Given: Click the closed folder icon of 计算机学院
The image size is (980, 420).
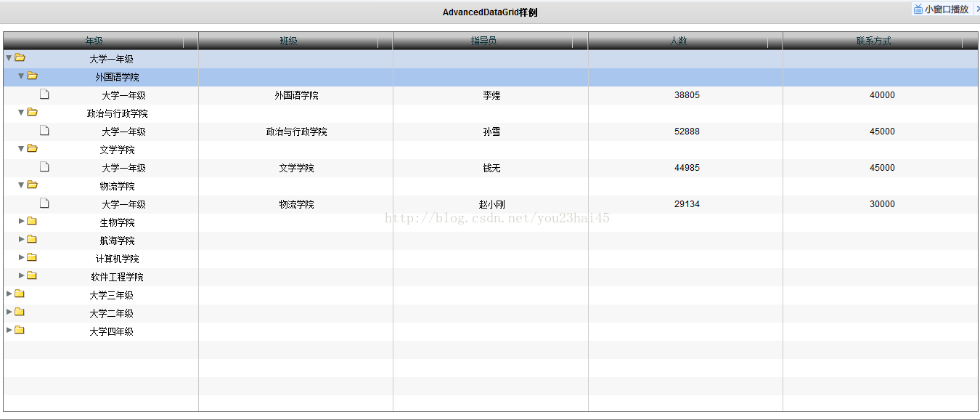Looking at the screenshot, I should 32,257.
